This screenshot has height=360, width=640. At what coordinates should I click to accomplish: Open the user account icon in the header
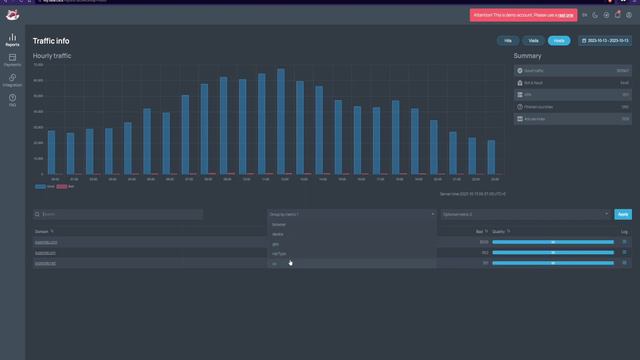click(629, 15)
